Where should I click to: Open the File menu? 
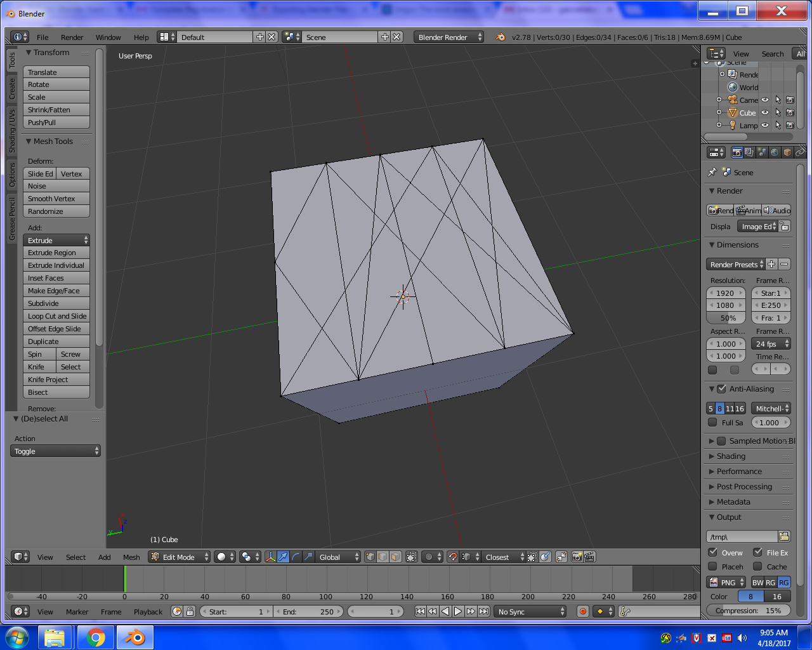click(x=43, y=37)
